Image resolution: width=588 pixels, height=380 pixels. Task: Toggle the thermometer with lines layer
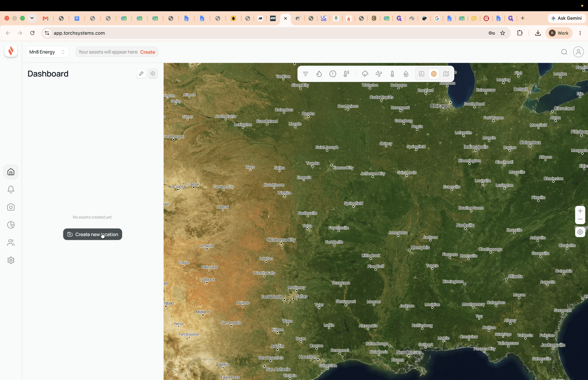click(346, 74)
